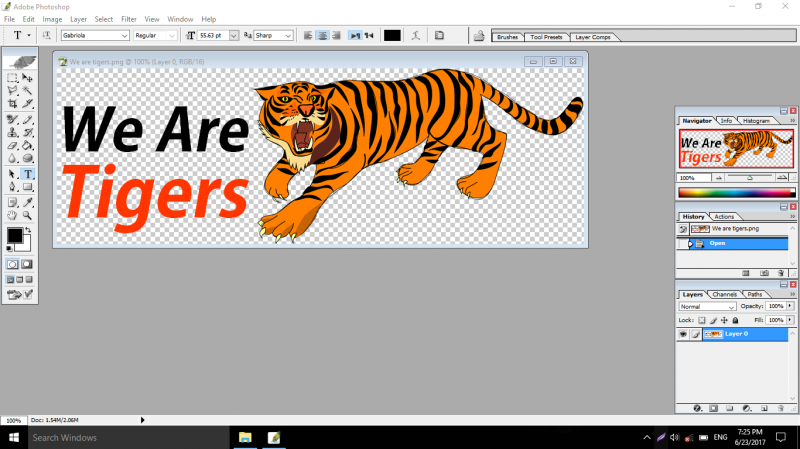Open the layer Opacity slider arrow
This screenshot has width=800, height=449.
(790, 306)
